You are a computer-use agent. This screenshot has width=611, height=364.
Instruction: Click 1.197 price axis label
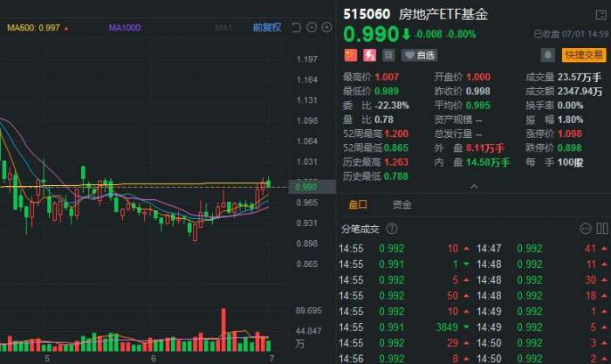307,59
